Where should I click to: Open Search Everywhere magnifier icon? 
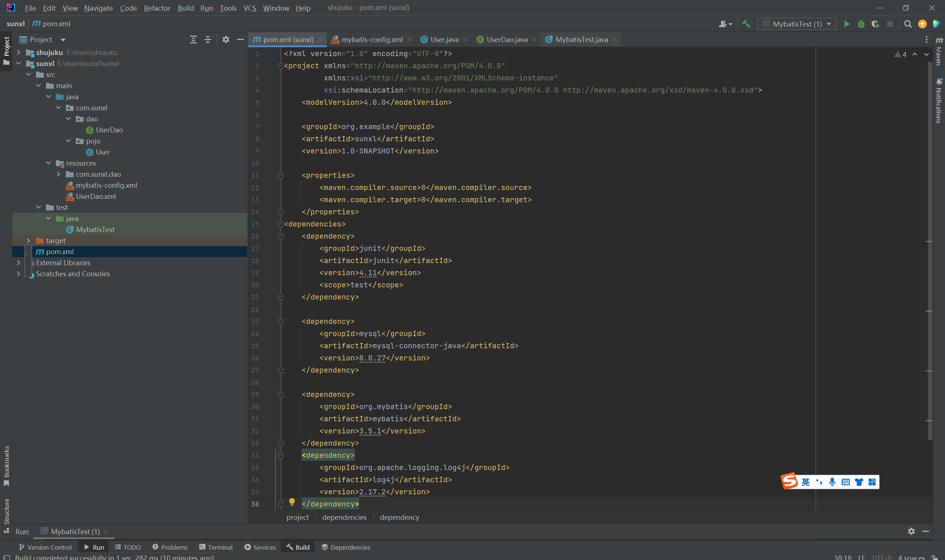click(908, 24)
